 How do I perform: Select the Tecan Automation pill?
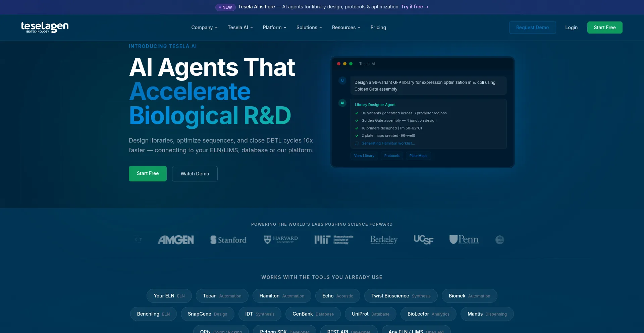pos(222,296)
